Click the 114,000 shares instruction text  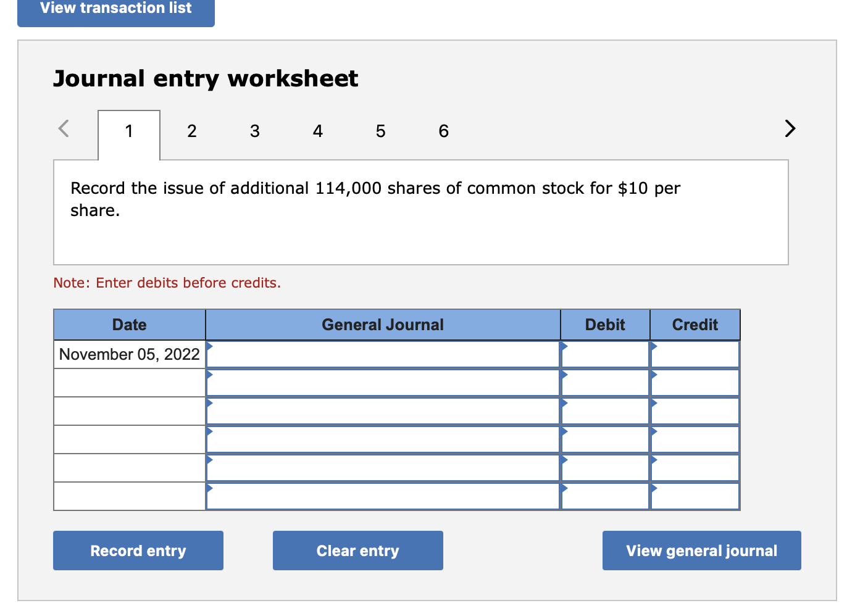pyautogui.click(x=375, y=199)
